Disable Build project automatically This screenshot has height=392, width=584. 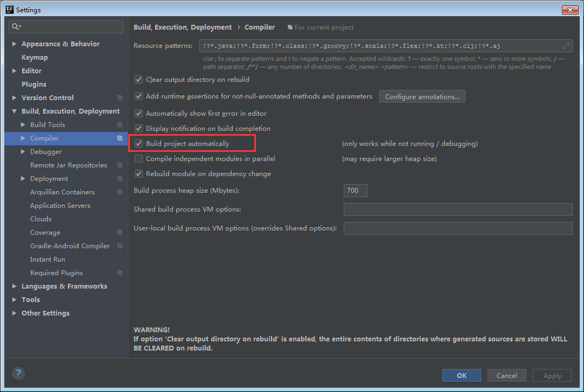coord(138,143)
